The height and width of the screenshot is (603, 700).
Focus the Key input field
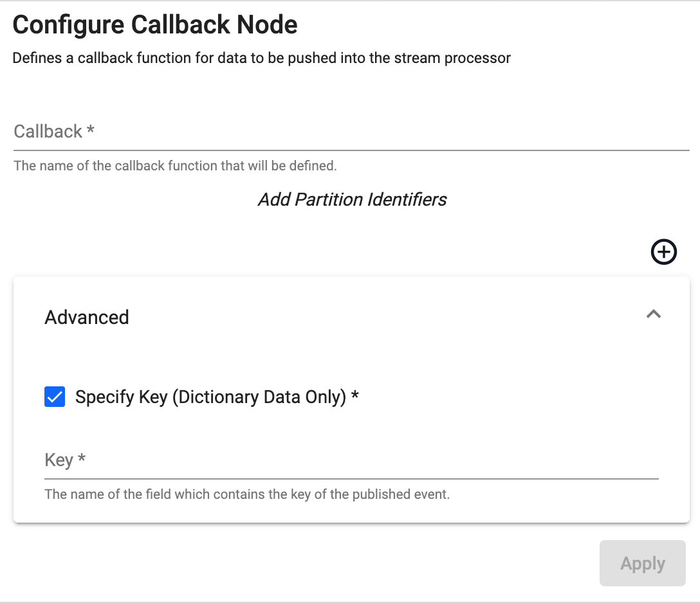tap(351, 460)
